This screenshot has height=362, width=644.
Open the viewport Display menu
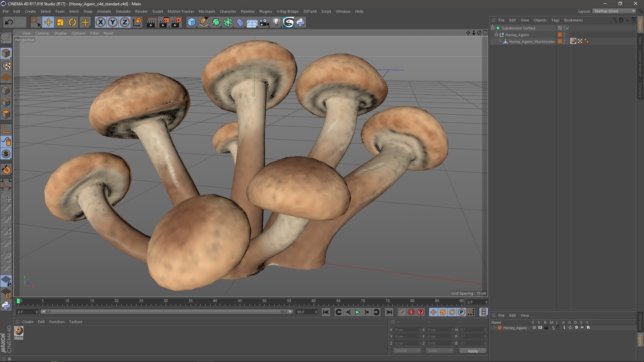[60, 33]
